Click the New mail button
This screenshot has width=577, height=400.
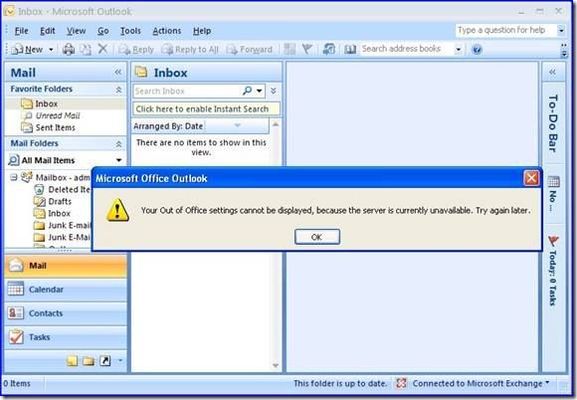pos(27,49)
